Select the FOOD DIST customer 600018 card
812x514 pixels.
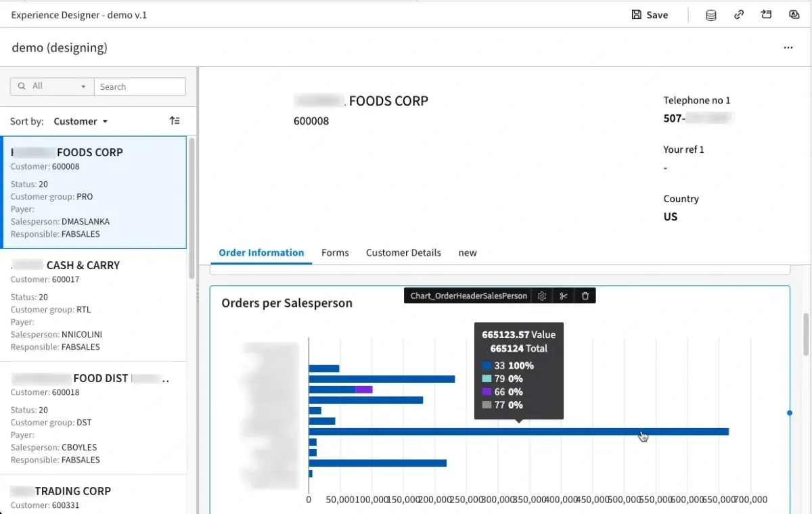(x=93, y=419)
